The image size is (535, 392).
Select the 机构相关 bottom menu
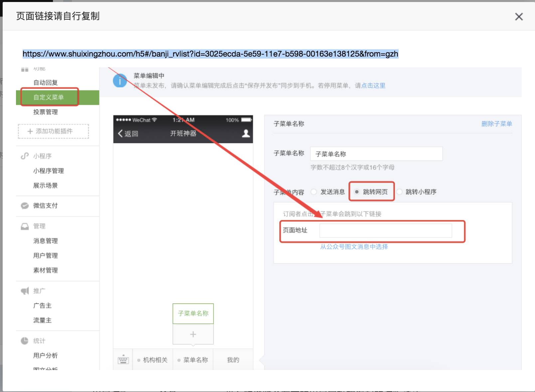[x=153, y=360]
